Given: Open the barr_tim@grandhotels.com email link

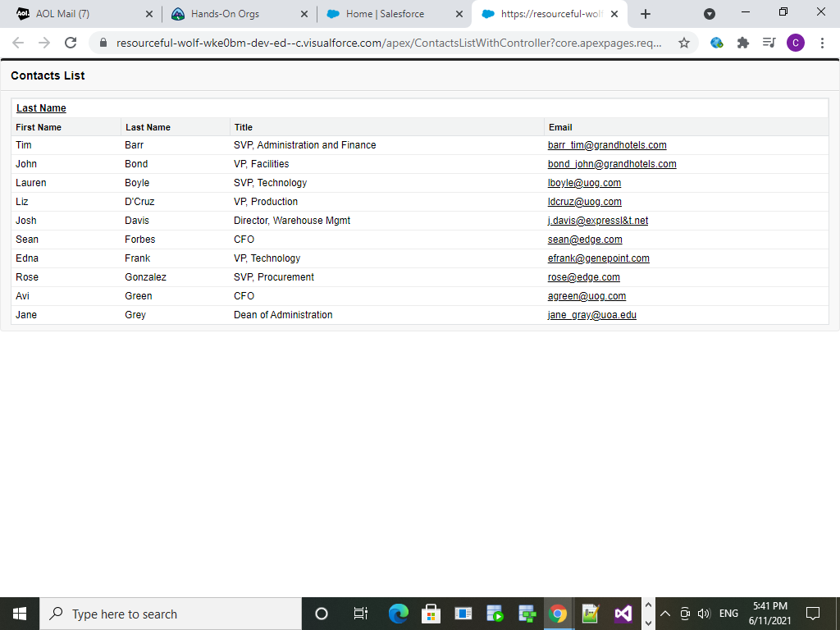Looking at the screenshot, I should click(607, 145).
